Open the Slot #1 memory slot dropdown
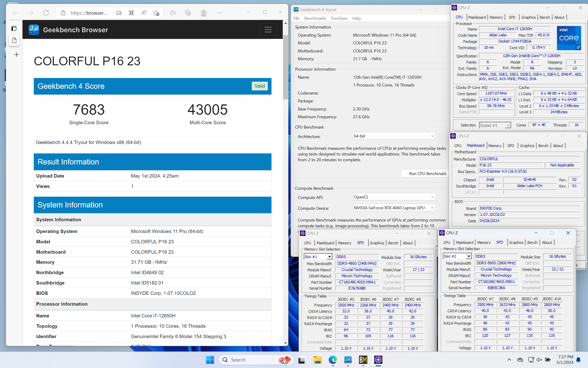 (x=318, y=257)
